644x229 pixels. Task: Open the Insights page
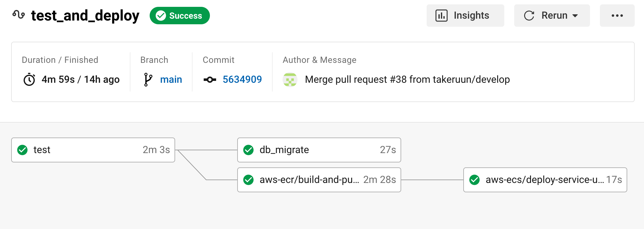[465, 16]
